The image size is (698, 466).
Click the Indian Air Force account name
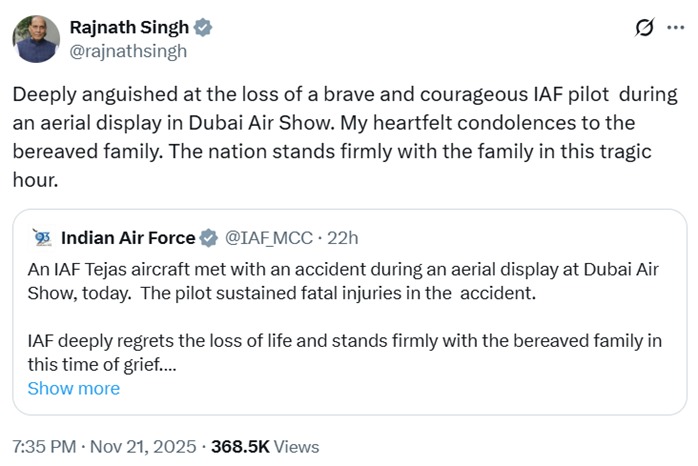point(128,238)
